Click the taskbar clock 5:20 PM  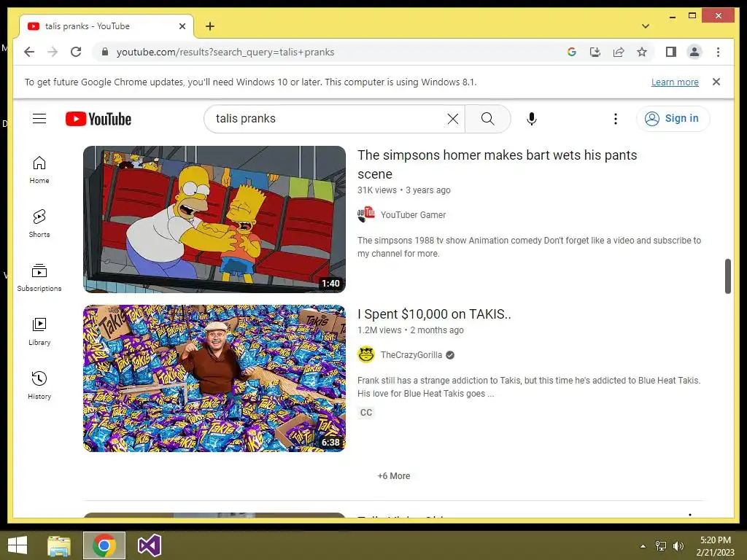tap(715, 540)
